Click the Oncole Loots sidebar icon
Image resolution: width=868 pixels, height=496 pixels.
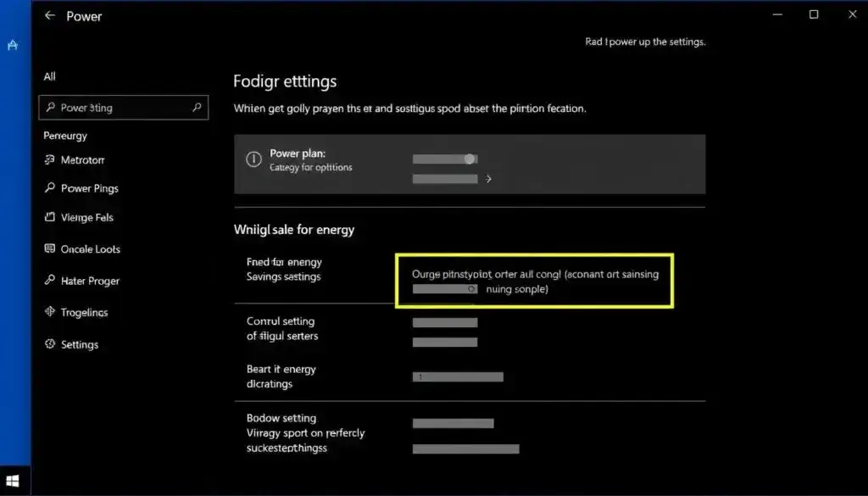[48, 249]
